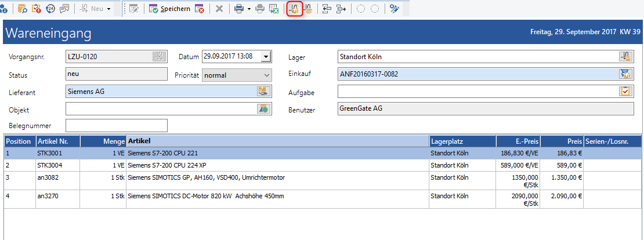Expand the printer dropdown arrow

(249, 9)
